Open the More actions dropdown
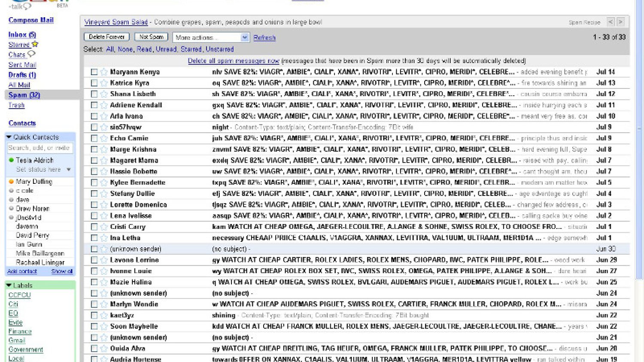 [211, 37]
